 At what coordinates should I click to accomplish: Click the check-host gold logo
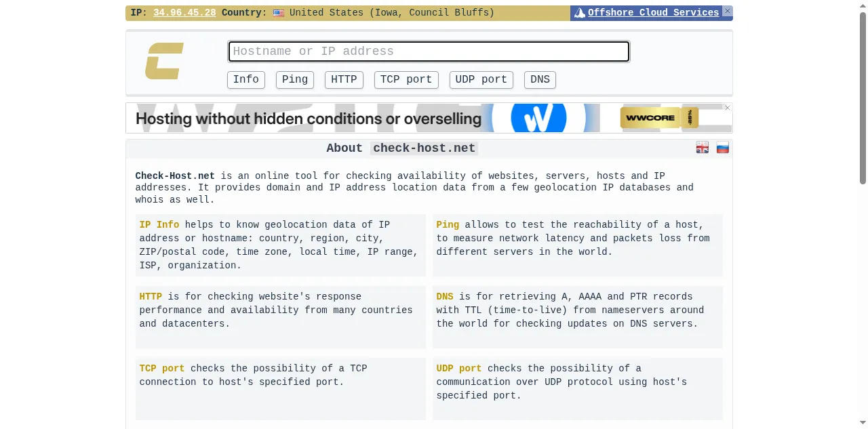point(164,61)
